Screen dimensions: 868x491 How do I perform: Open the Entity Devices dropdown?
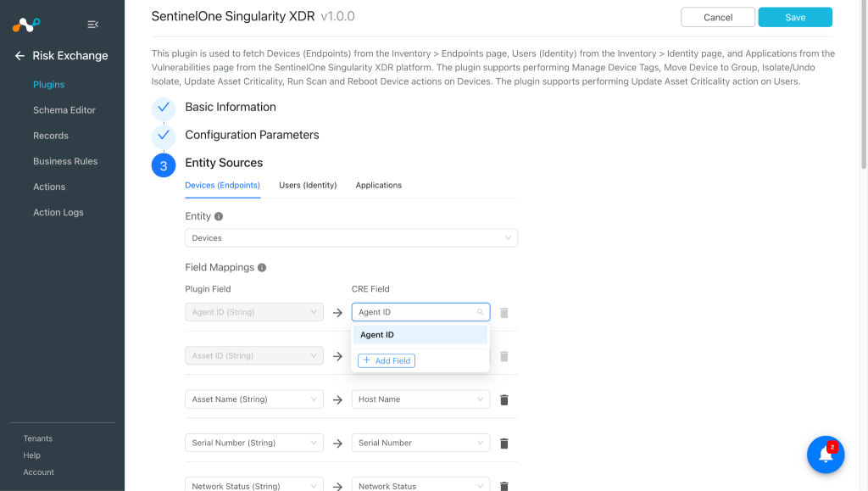coord(351,238)
